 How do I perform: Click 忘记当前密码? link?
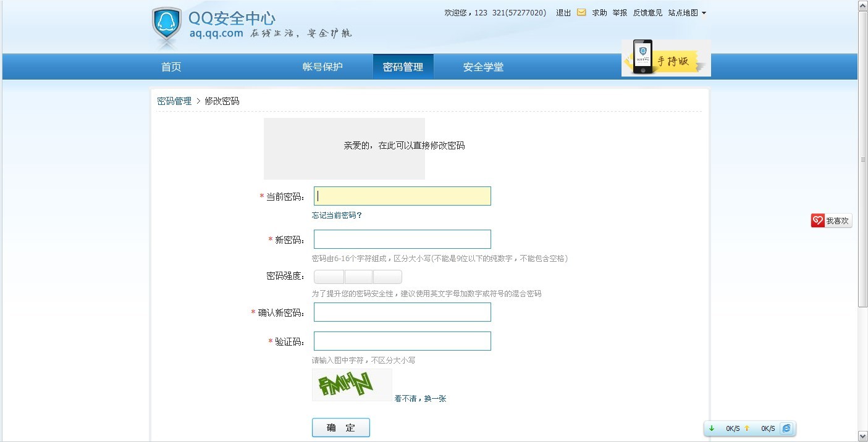[x=337, y=215]
